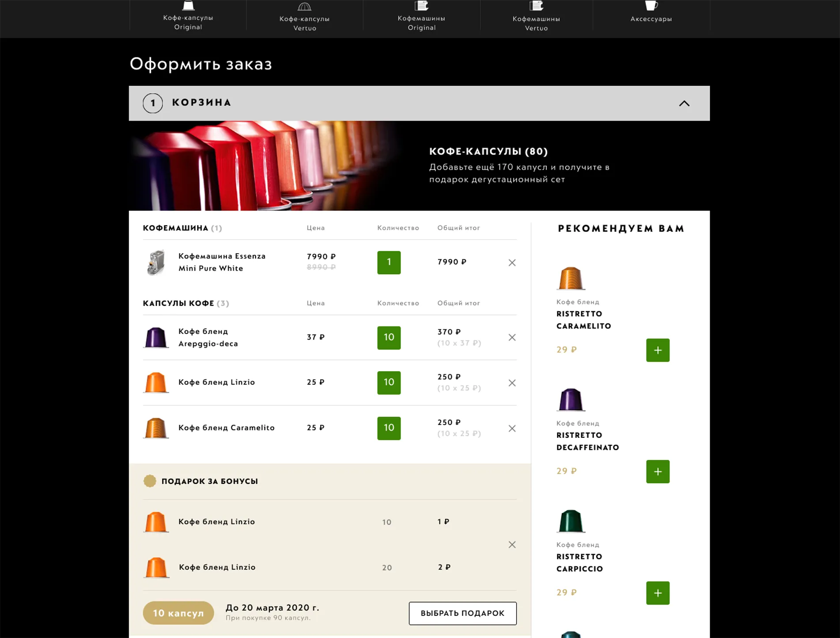
Task: Open Кофе-капсулы Original menu
Action: [188, 16]
